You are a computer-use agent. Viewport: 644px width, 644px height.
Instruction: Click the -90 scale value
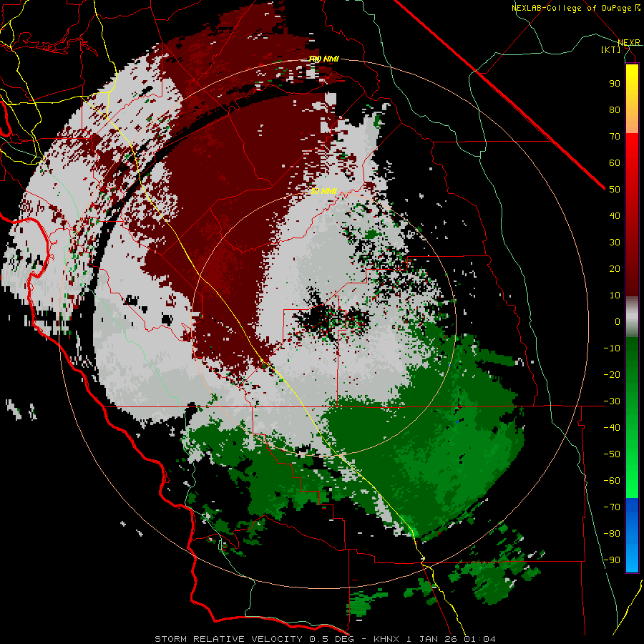[x=612, y=560]
